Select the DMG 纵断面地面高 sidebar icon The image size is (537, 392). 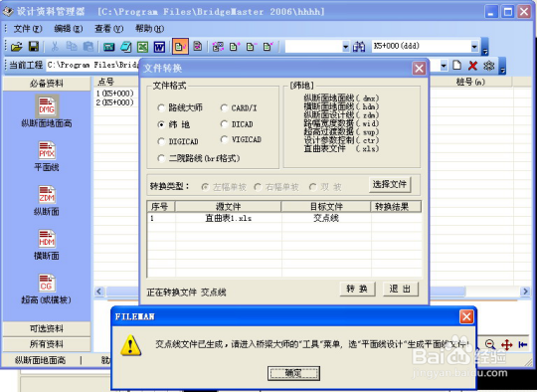(47, 106)
